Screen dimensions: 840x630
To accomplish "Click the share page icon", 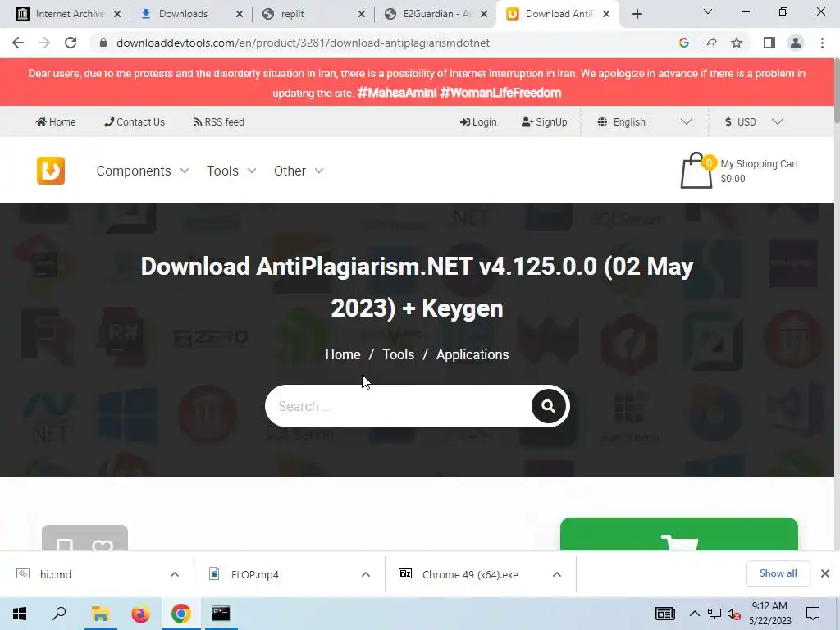I will (710, 43).
